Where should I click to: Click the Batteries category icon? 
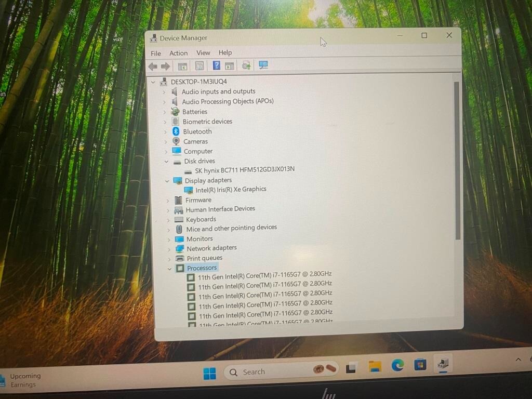click(175, 111)
